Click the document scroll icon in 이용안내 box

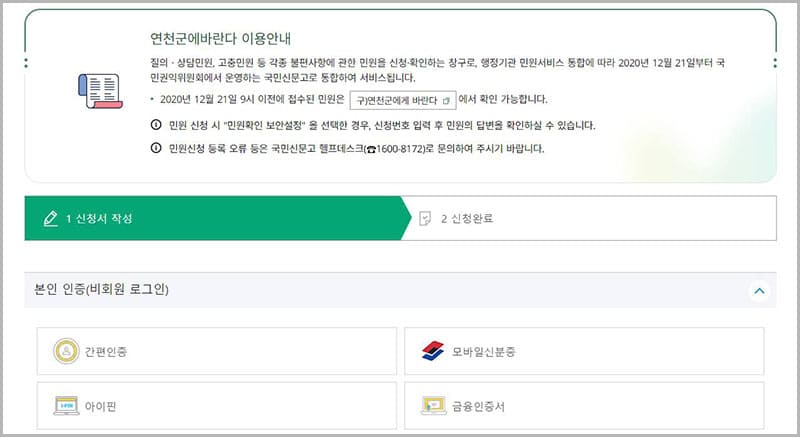98,90
